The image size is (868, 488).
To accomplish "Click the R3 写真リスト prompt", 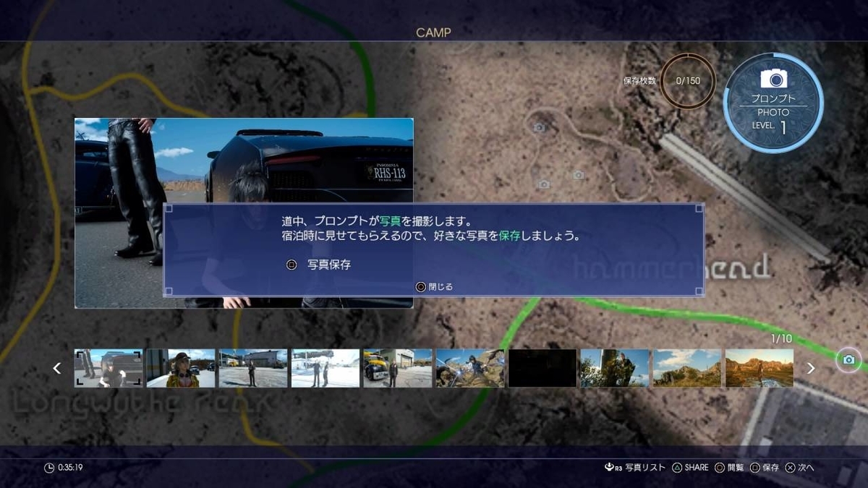I will tap(635, 468).
